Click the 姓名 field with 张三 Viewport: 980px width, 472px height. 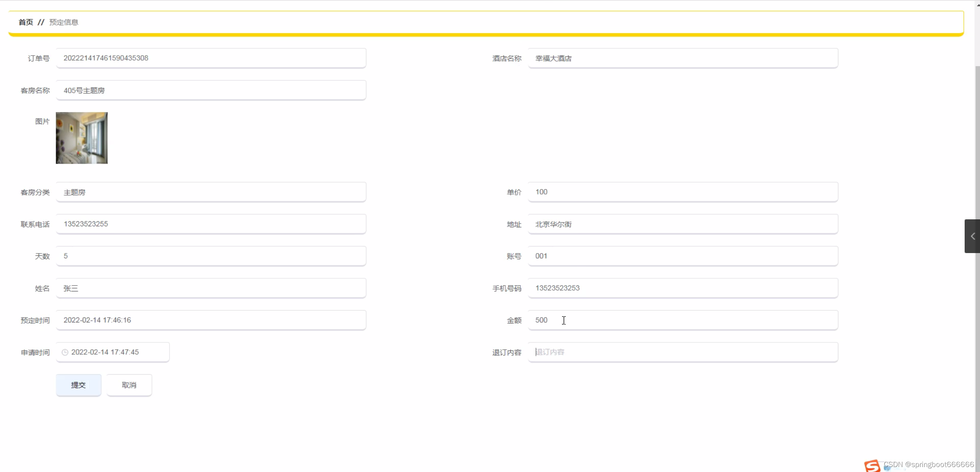(211, 288)
